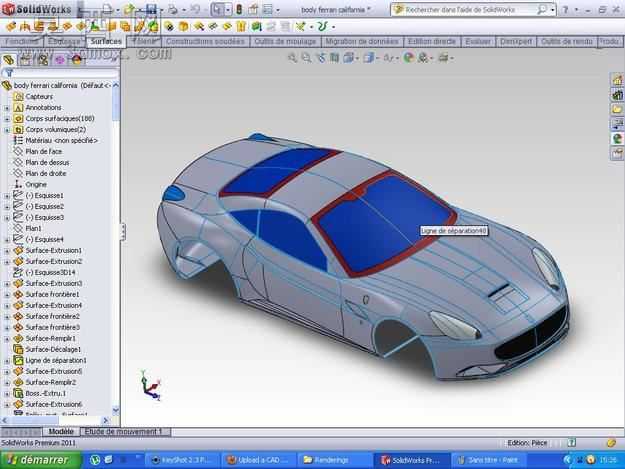The width and height of the screenshot is (625, 469).
Task: Open the Renderings folder taskbar button
Action: point(333,460)
